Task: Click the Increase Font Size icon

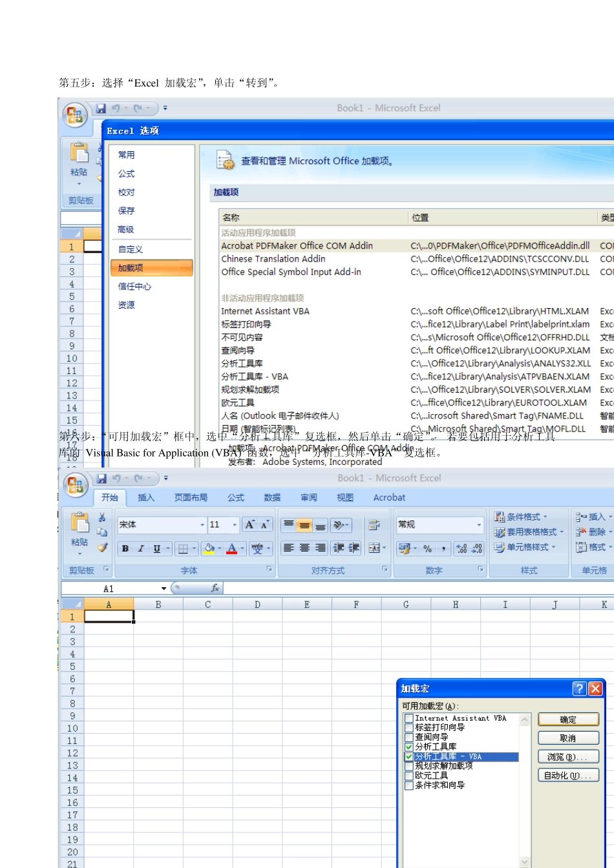Action: pos(249,524)
